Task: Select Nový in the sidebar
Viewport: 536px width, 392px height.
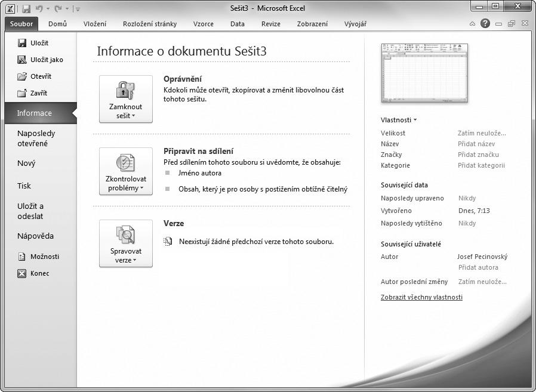Action: pyautogui.click(x=41, y=163)
